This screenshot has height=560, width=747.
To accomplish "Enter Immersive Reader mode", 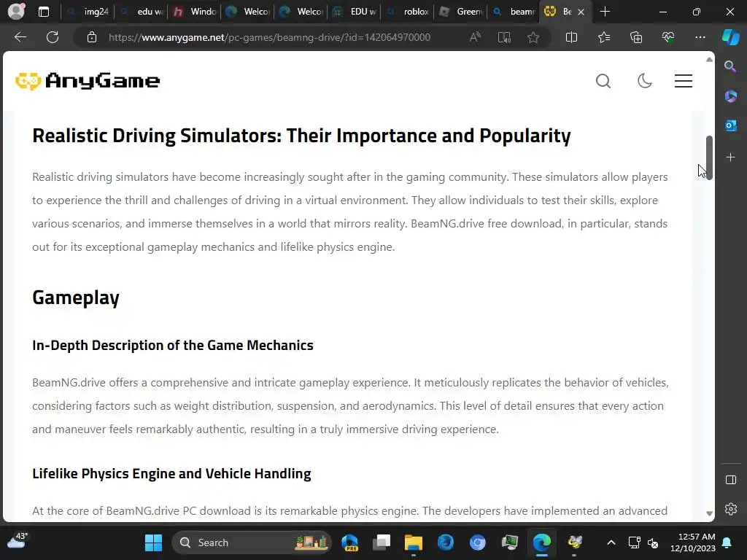I will [504, 37].
